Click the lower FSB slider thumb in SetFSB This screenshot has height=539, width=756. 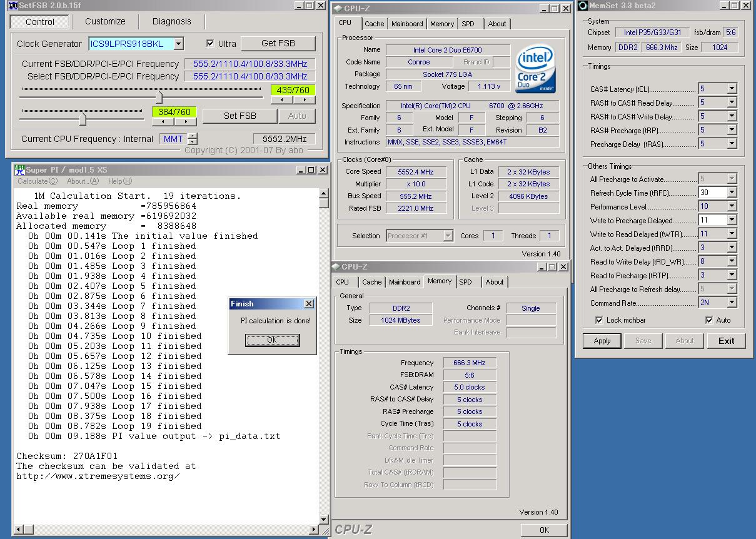[83, 119]
